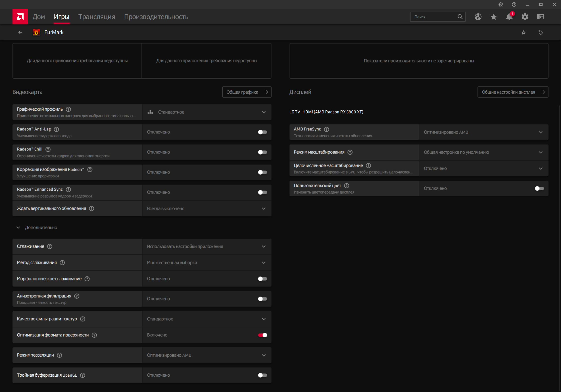The width and height of the screenshot is (561, 392).
Task: Expand AMD FreeSync dropdown
Action: coord(483,132)
